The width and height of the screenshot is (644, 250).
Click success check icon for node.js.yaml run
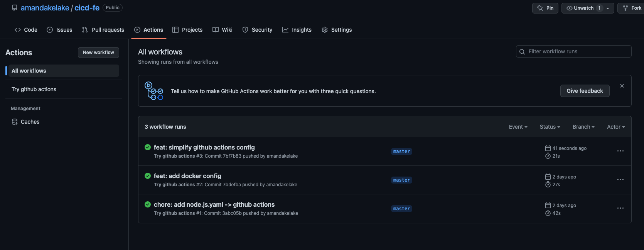click(x=148, y=204)
